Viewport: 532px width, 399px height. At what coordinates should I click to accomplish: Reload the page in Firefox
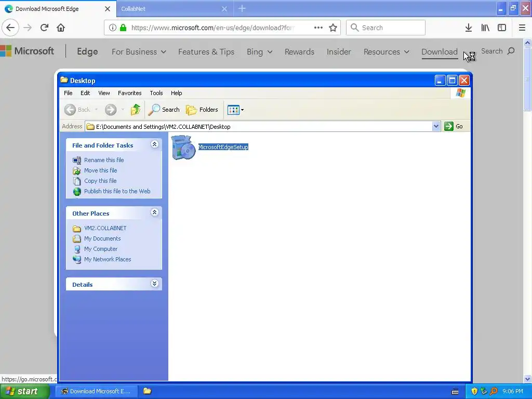pos(45,28)
